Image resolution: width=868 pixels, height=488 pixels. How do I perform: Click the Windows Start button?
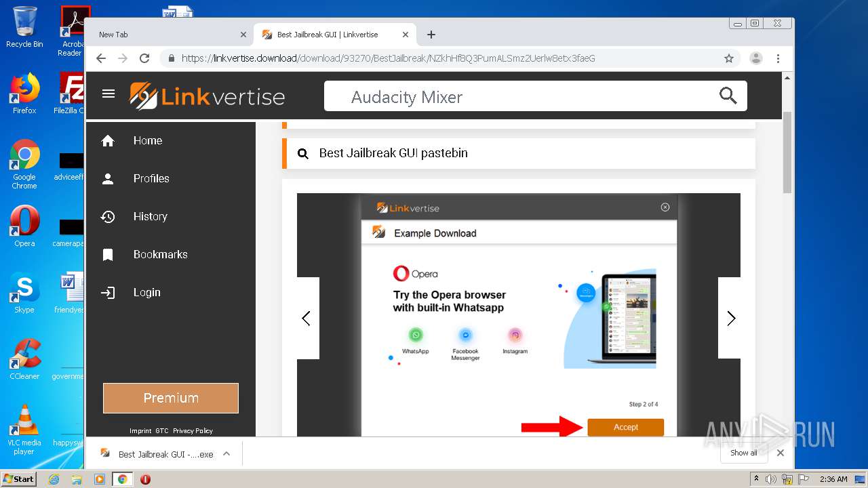point(19,479)
